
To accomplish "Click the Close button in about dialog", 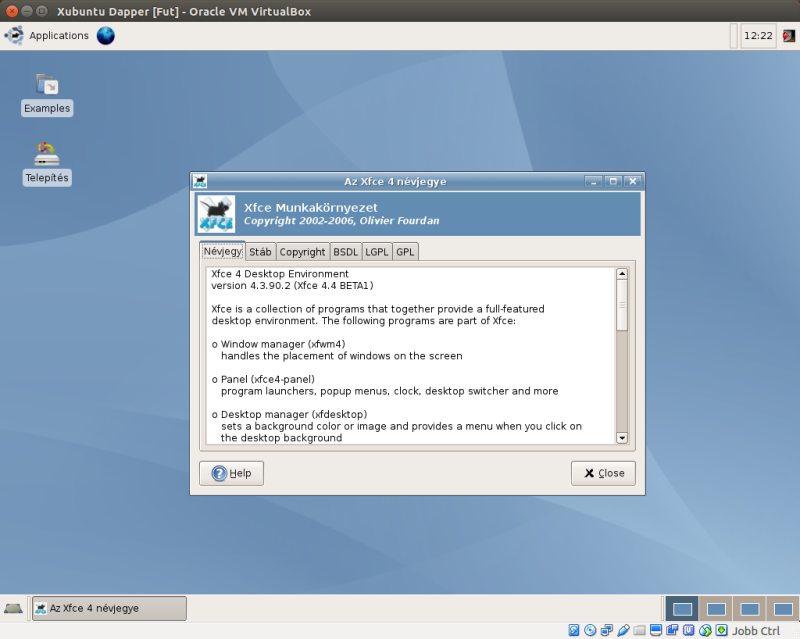I will pyautogui.click(x=603, y=473).
